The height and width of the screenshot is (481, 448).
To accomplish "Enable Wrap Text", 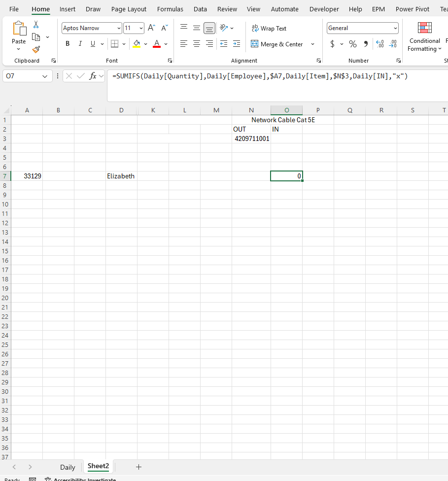I will pos(269,28).
